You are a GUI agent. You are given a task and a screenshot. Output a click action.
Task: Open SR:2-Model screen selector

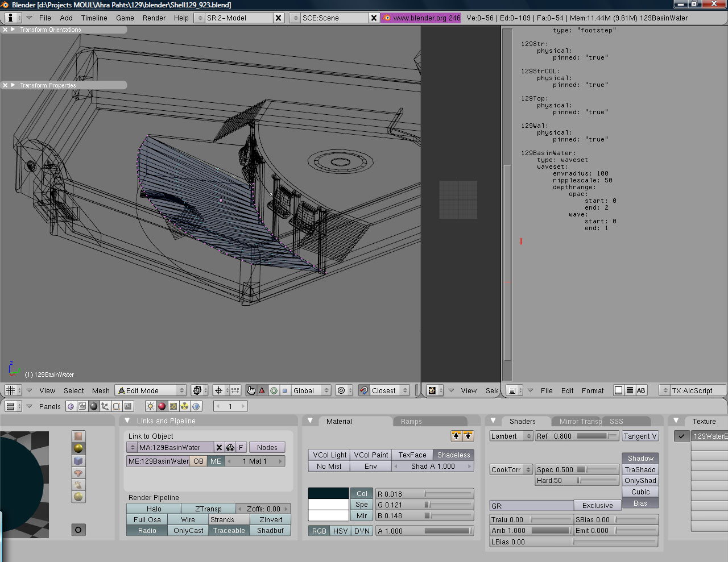(x=199, y=18)
